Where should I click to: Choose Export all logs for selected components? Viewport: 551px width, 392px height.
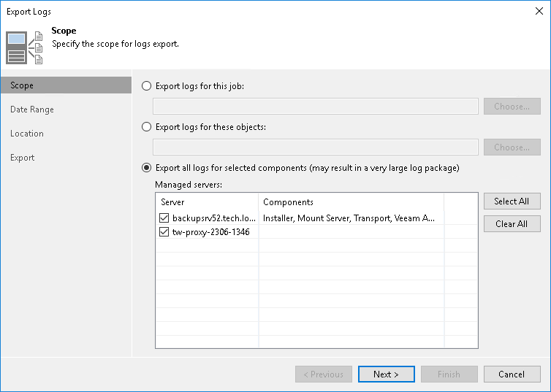(x=147, y=168)
